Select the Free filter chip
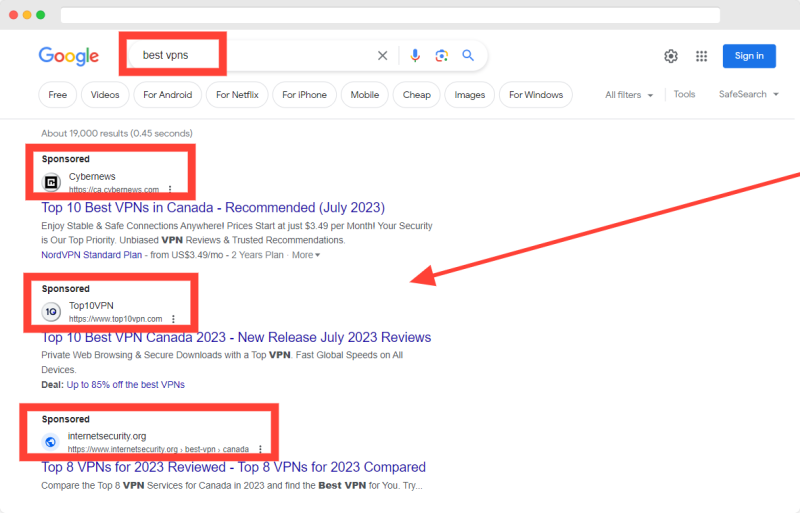Screen dimensions: 800x513 pyautogui.click(x=58, y=95)
